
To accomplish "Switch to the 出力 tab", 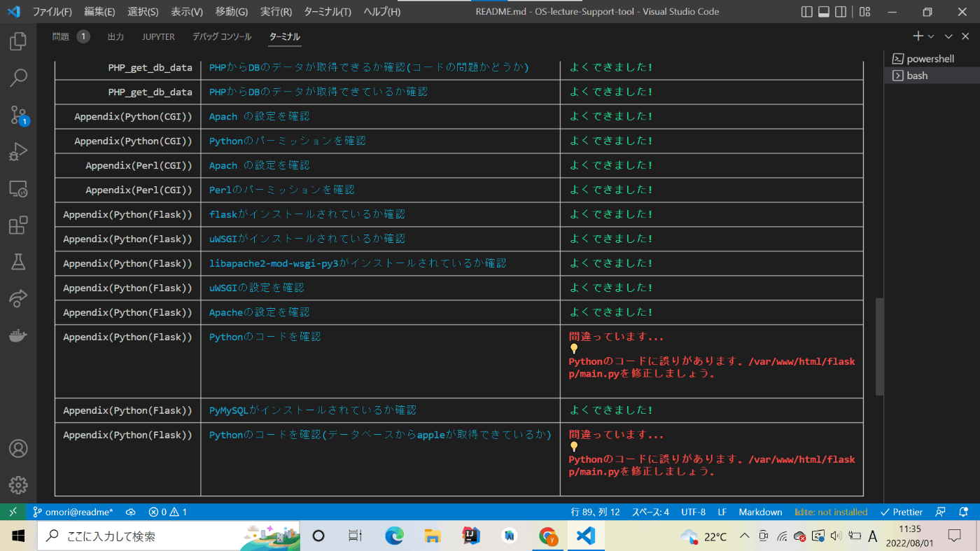I will [x=115, y=36].
